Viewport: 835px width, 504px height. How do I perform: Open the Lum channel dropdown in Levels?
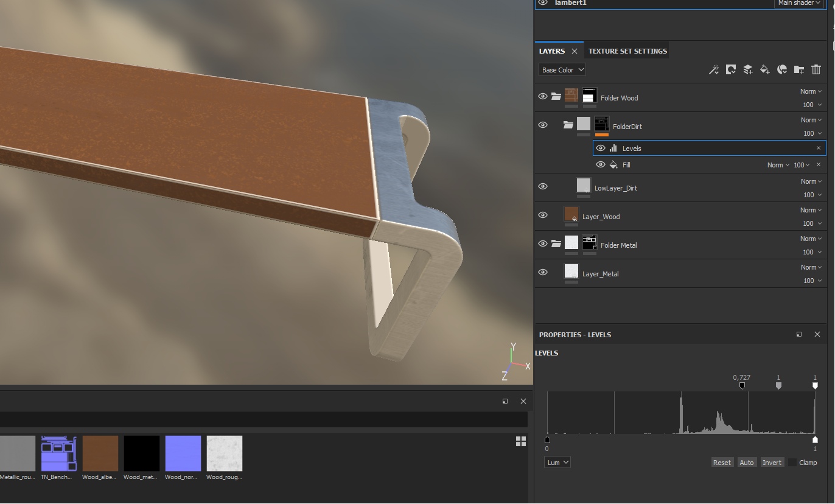coord(557,463)
